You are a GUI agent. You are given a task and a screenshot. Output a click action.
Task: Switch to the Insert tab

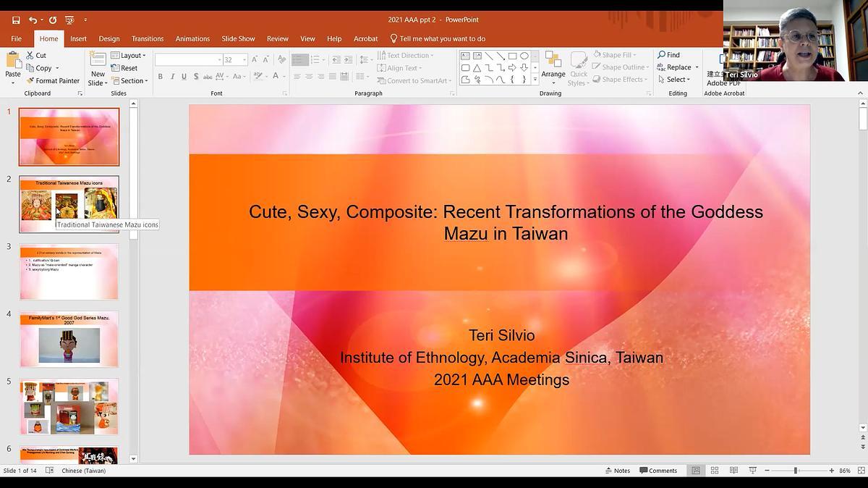[78, 39]
